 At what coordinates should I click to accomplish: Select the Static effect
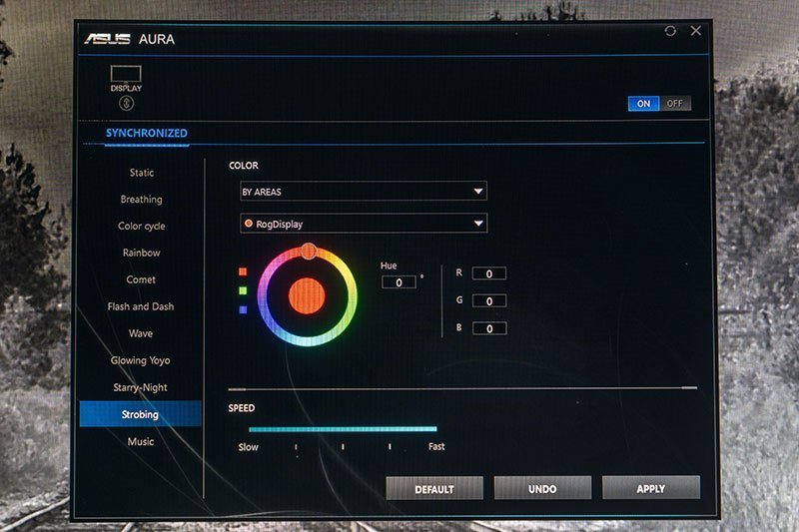tap(142, 173)
